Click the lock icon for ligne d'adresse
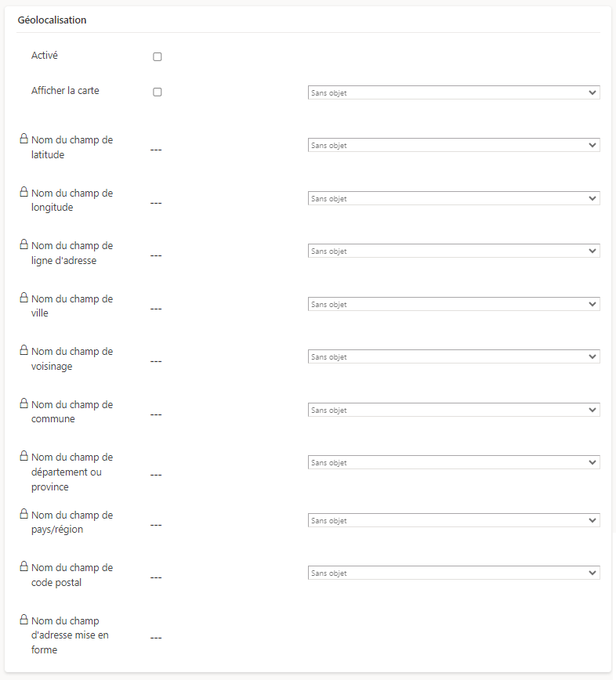The width and height of the screenshot is (616, 680). click(24, 244)
